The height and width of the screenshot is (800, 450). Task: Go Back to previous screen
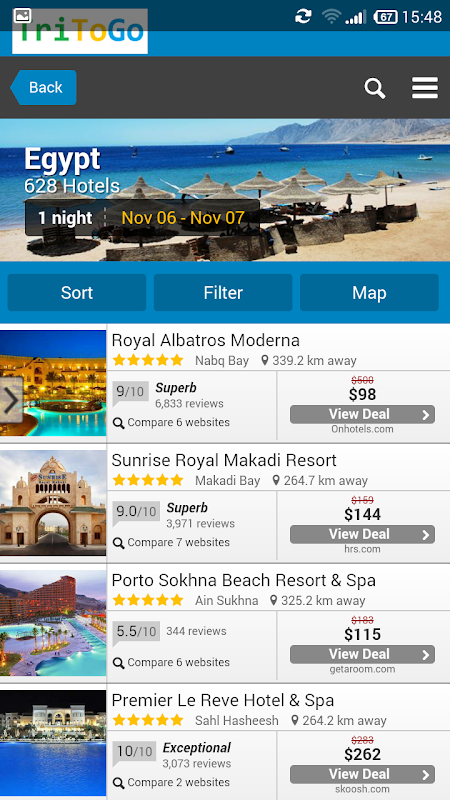click(44, 87)
